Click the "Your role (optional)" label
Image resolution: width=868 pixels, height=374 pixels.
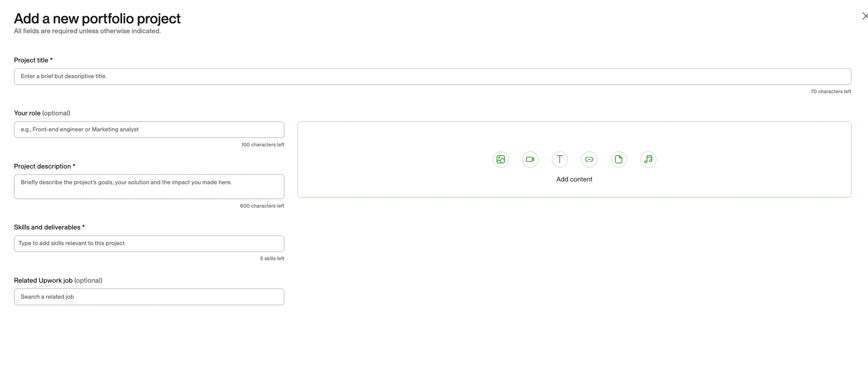point(42,113)
